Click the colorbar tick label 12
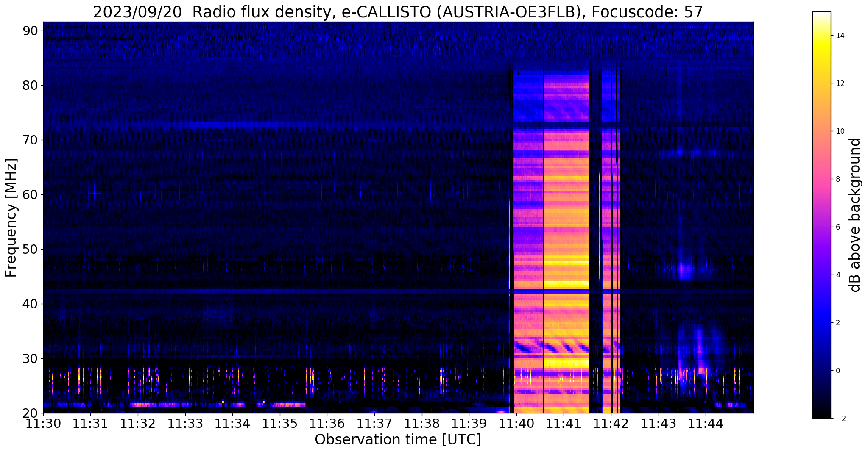 click(x=840, y=83)
